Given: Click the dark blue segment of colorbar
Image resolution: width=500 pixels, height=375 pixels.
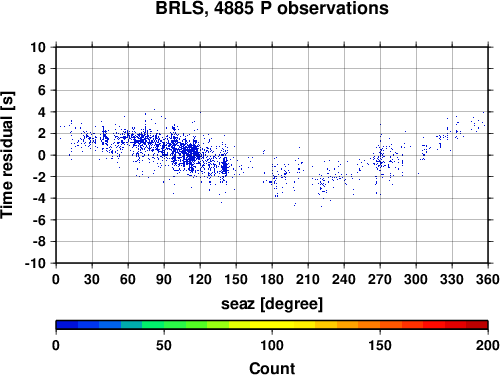Looking at the screenshot, I should (67, 324).
